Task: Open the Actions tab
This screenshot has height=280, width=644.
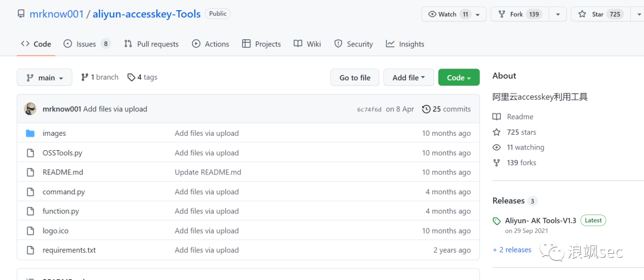Action: click(210, 44)
